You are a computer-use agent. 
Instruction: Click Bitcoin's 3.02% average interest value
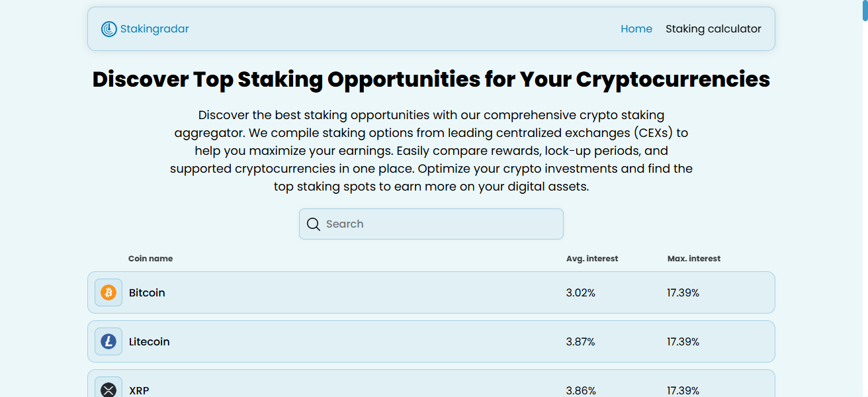(x=581, y=292)
